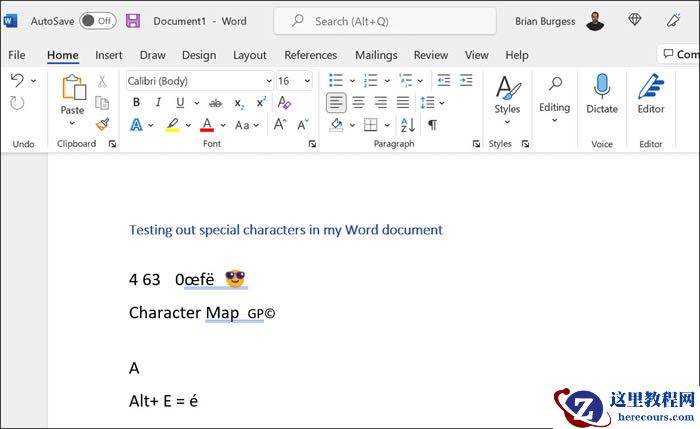Click the Sort A-Z icon

click(x=407, y=125)
